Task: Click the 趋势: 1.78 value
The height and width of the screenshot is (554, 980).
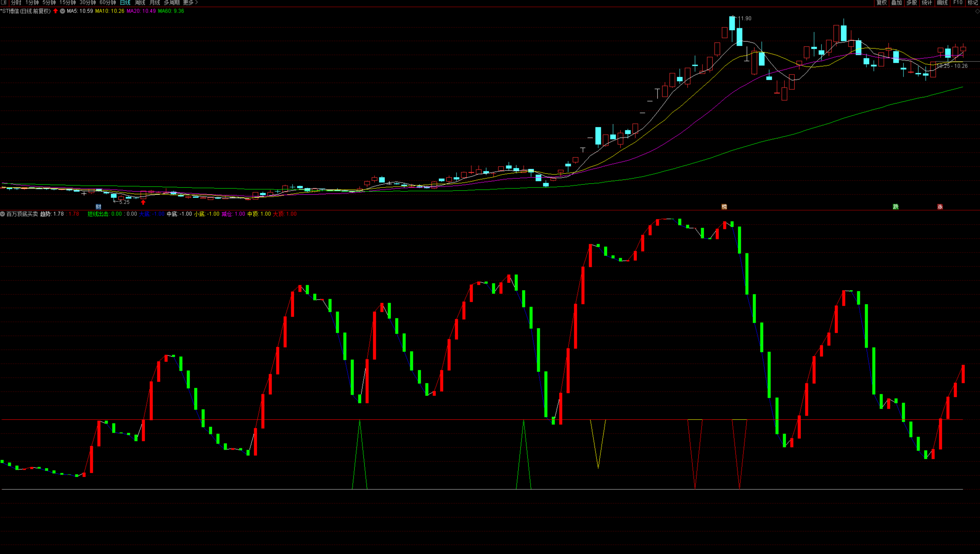Action: click(52, 214)
